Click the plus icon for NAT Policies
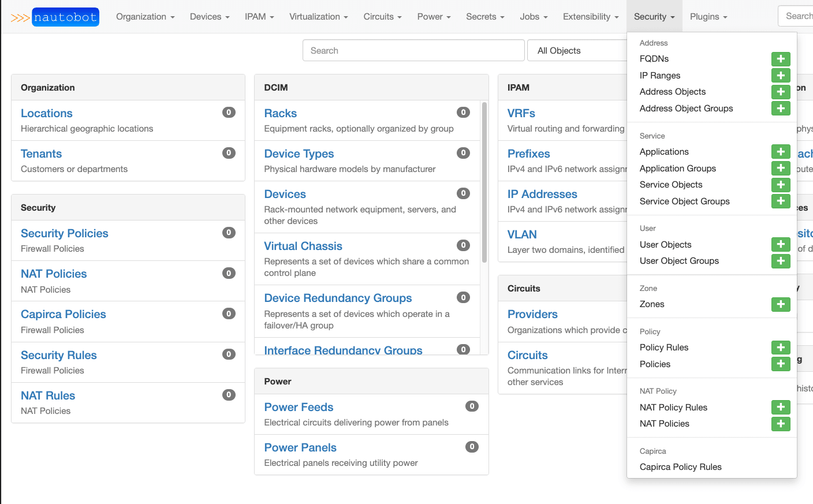The width and height of the screenshot is (813, 504). click(781, 424)
